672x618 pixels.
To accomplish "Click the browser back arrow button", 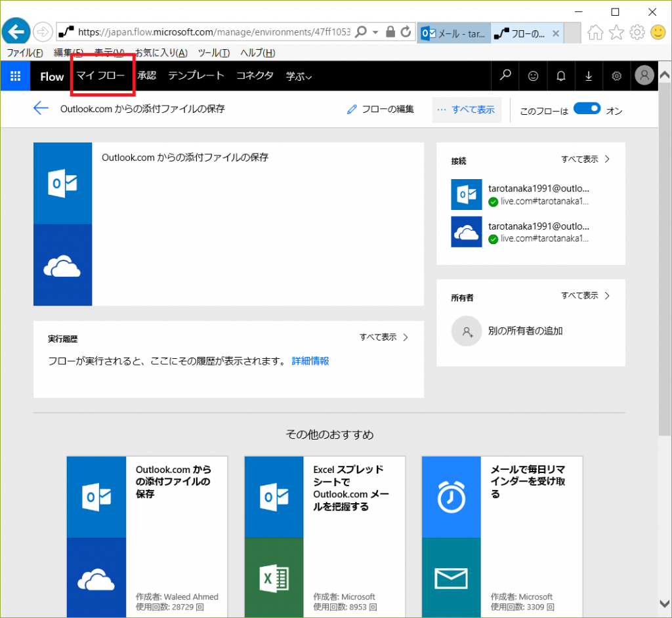I will pyautogui.click(x=16, y=31).
